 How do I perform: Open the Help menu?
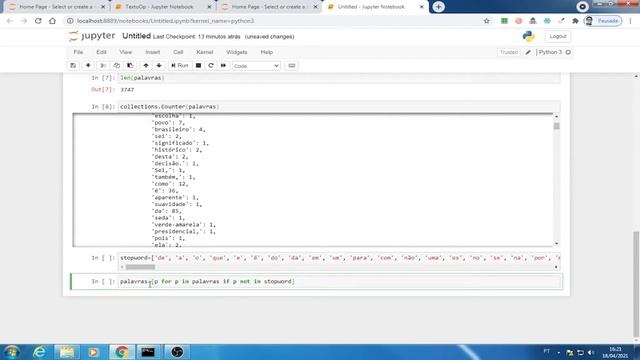click(267, 52)
